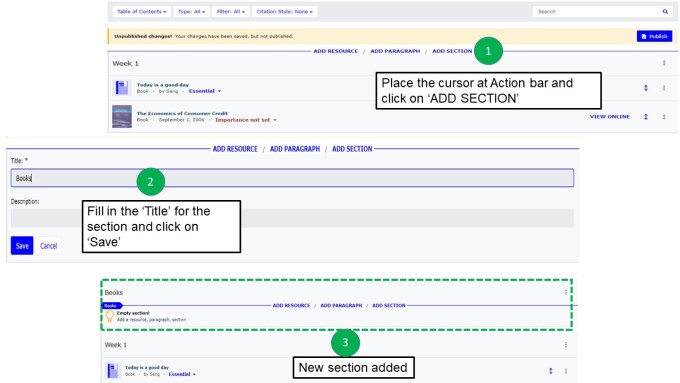Open the options menu for 'Today is a good day' in step 3 panel
The height and width of the screenshot is (383, 680).
[x=566, y=371]
